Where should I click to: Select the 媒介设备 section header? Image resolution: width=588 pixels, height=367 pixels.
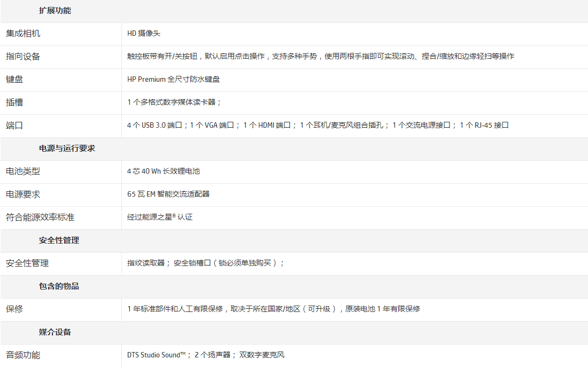(x=55, y=332)
